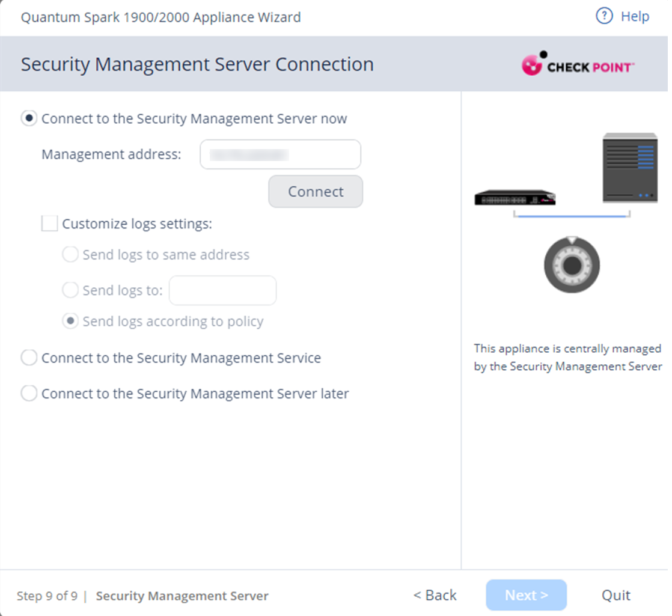Select Connect to the Security Management Server later

29,393
